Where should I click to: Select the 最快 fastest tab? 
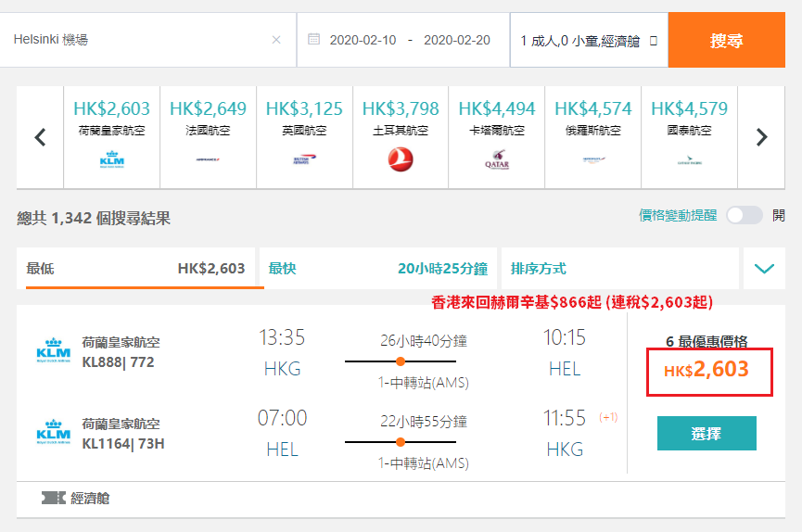pyautogui.click(x=378, y=269)
